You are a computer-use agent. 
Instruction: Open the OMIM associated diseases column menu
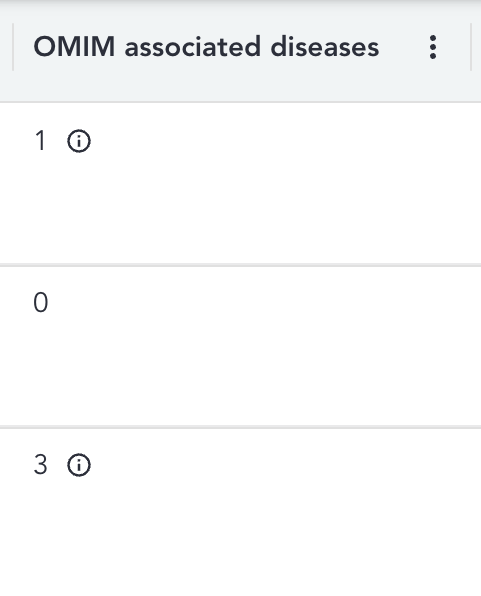432,47
